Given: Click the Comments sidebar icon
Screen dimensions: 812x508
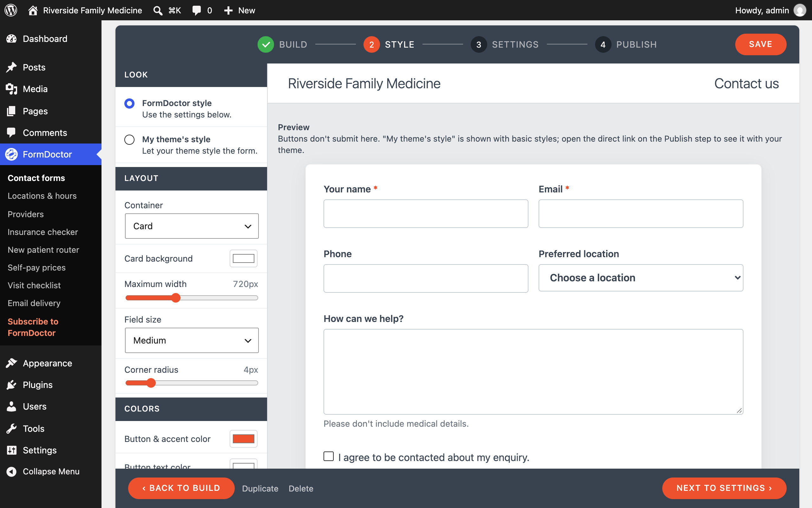Looking at the screenshot, I should (11, 133).
